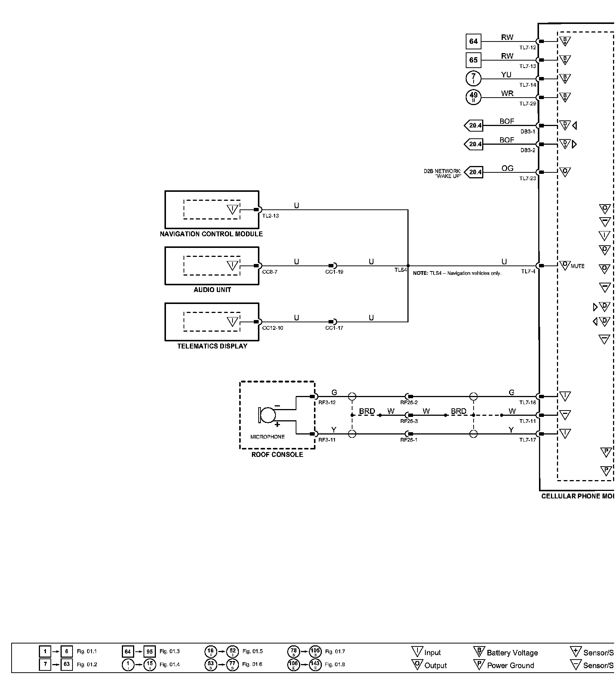
Task: Select the Navigation Control Module box
Action: (212, 210)
